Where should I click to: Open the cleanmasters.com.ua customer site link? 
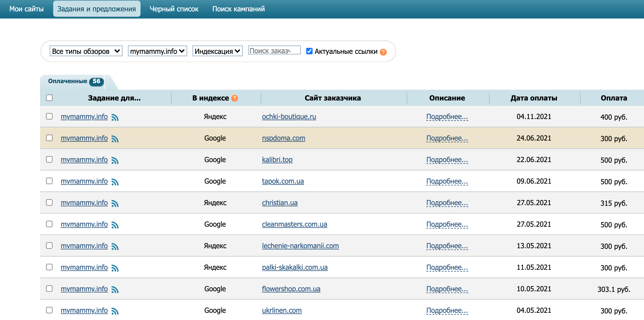pyautogui.click(x=294, y=224)
